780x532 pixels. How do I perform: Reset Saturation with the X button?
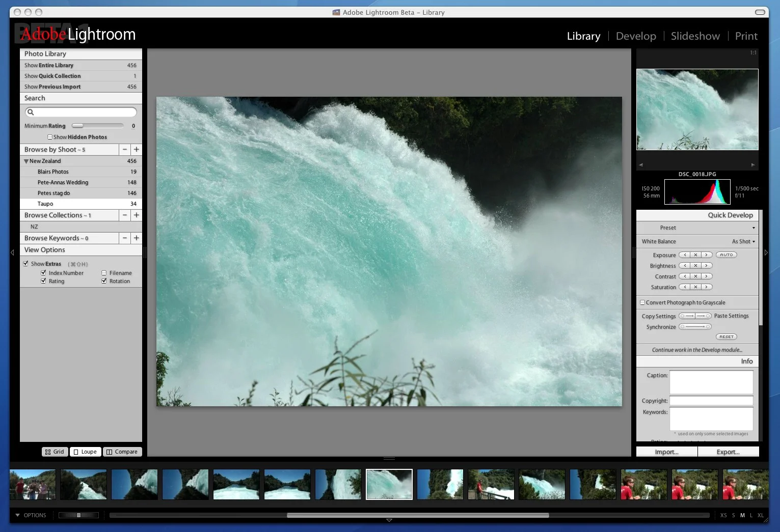tap(695, 287)
